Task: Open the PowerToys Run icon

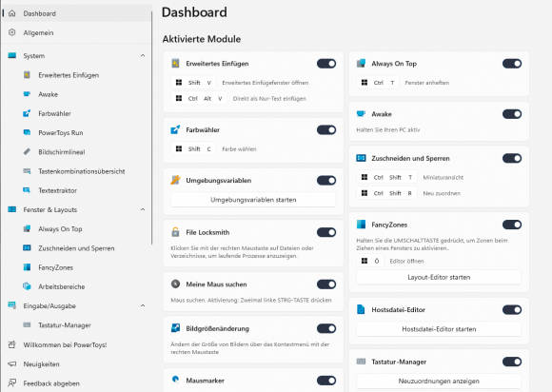Action: click(x=27, y=132)
